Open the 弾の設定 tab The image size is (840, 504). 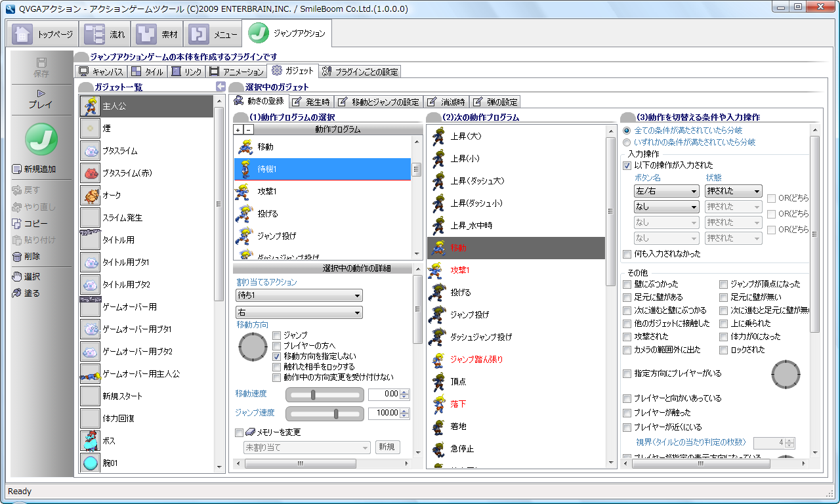click(495, 102)
